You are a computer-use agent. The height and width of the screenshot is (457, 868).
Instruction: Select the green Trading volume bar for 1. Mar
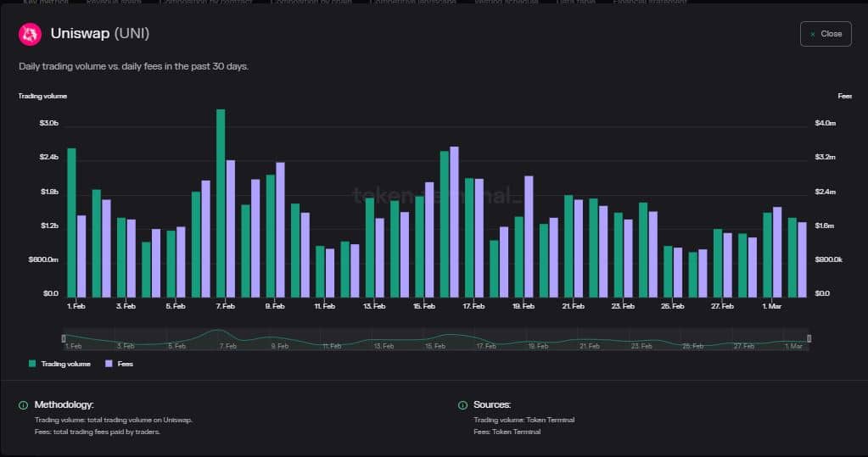767,254
